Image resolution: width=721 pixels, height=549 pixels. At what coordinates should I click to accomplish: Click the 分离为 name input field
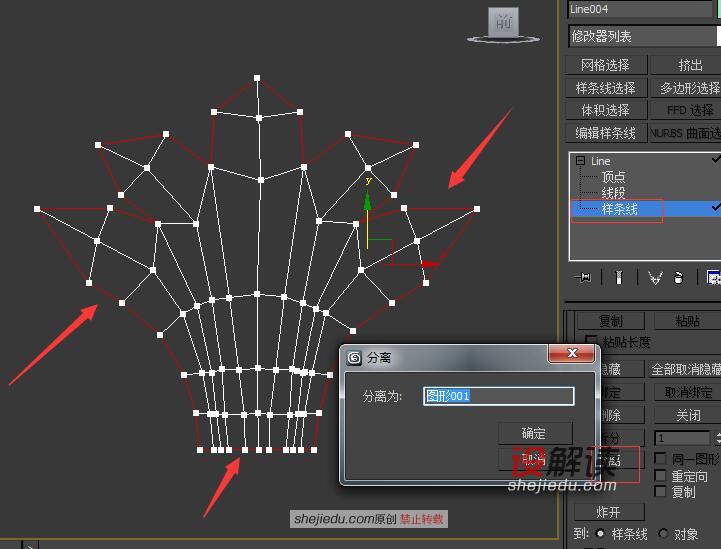coord(498,396)
